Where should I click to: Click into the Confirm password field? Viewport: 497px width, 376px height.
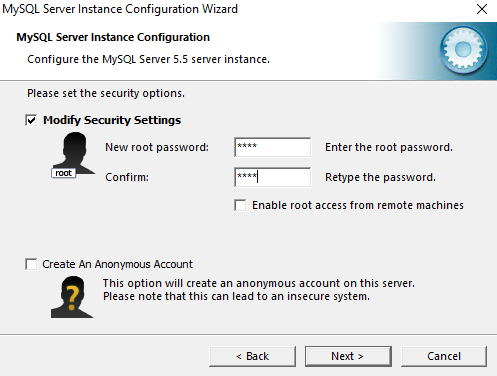pyautogui.click(x=273, y=177)
